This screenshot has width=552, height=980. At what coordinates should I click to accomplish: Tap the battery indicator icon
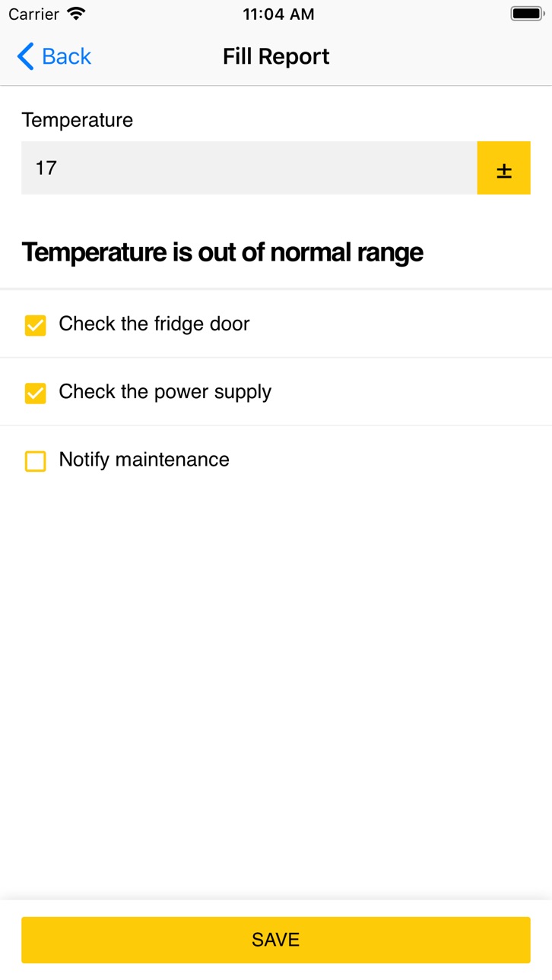coord(526,14)
